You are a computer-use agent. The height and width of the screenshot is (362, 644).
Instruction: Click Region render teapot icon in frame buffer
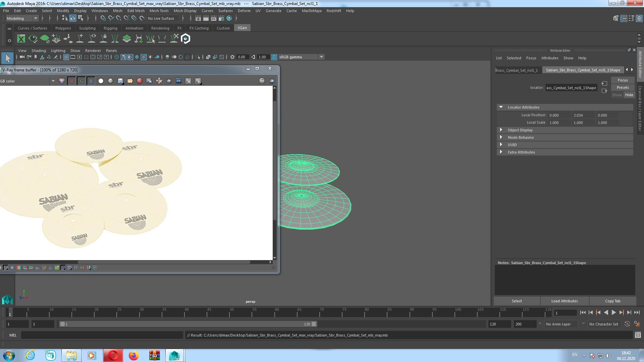(x=169, y=81)
